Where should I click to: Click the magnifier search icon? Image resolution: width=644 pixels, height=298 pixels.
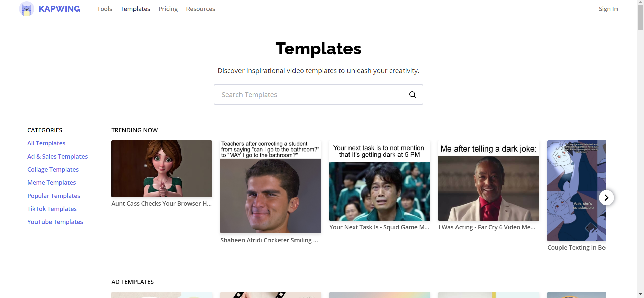point(412,95)
